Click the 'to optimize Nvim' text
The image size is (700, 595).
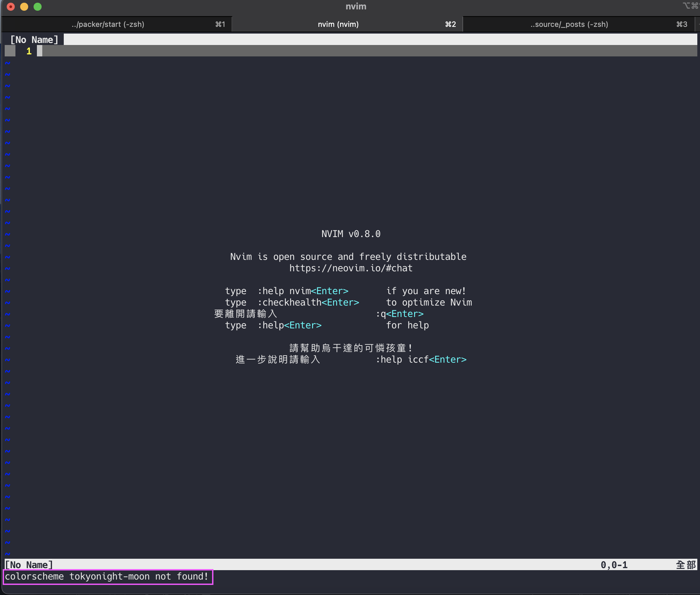coord(429,303)
